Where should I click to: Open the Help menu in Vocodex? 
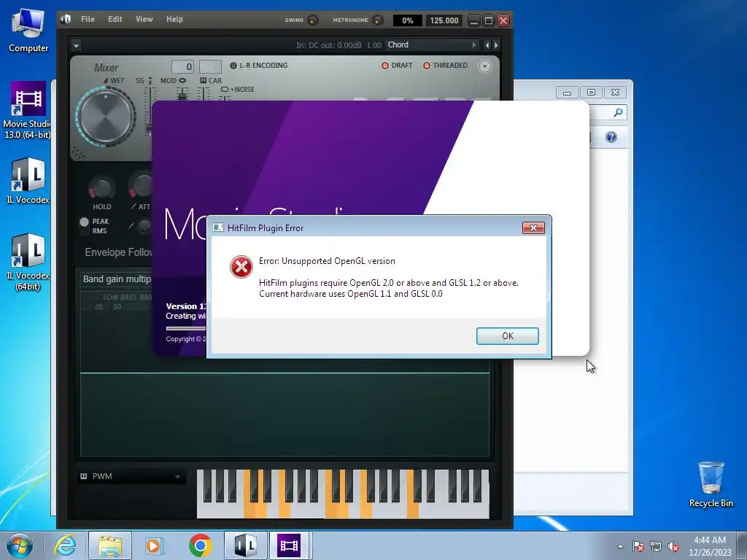(174, 19)
